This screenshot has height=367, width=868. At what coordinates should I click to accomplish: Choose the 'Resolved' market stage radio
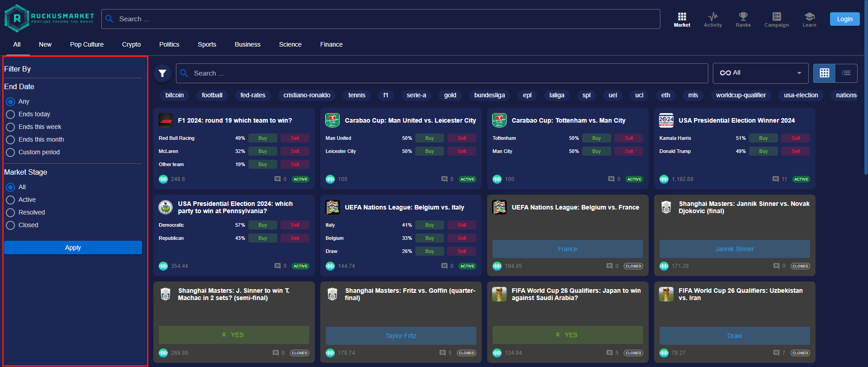tap(10, 213)
